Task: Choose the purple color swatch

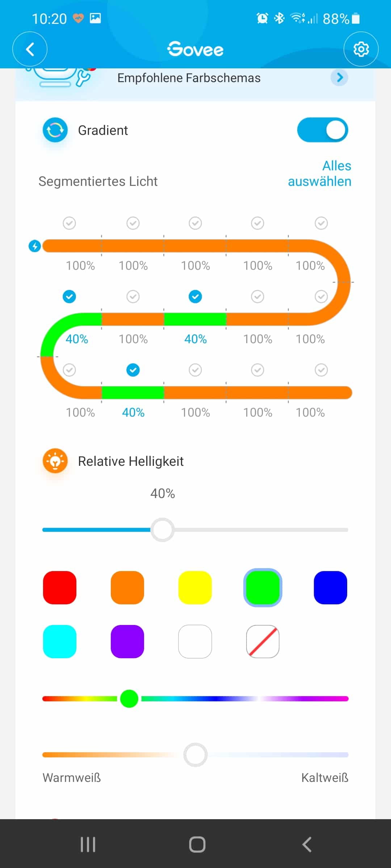Action: click(x=127, y=642)
